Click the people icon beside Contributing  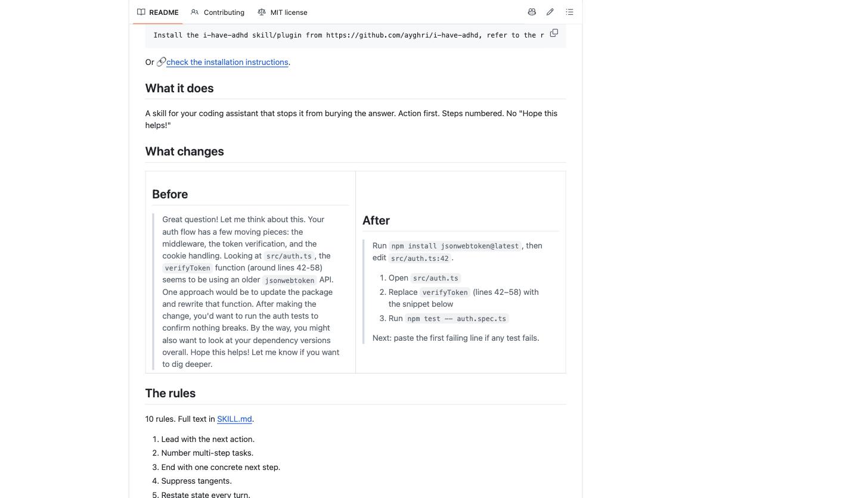click(195, 12)
